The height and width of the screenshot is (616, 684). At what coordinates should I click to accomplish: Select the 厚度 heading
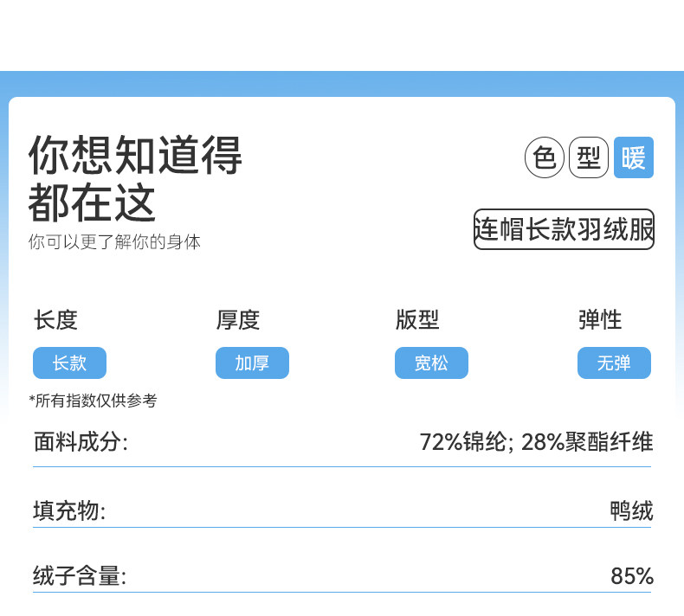pos(238,320)
